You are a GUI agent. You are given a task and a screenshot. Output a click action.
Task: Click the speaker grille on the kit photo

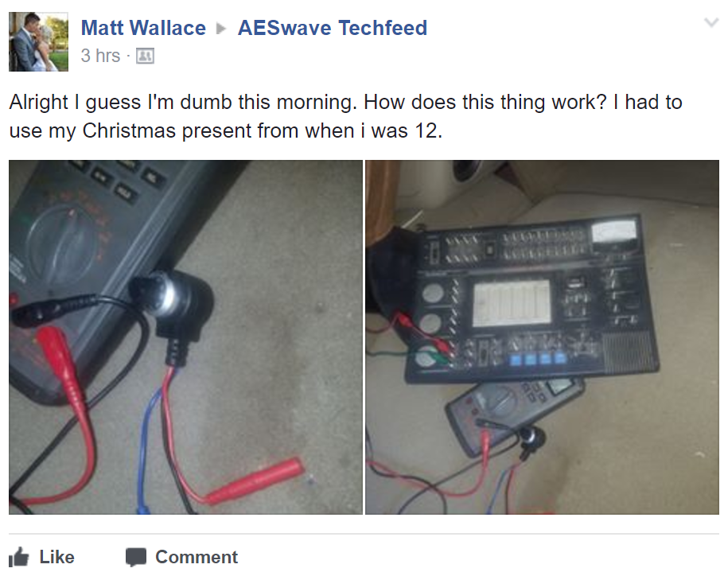pos(630,352)
